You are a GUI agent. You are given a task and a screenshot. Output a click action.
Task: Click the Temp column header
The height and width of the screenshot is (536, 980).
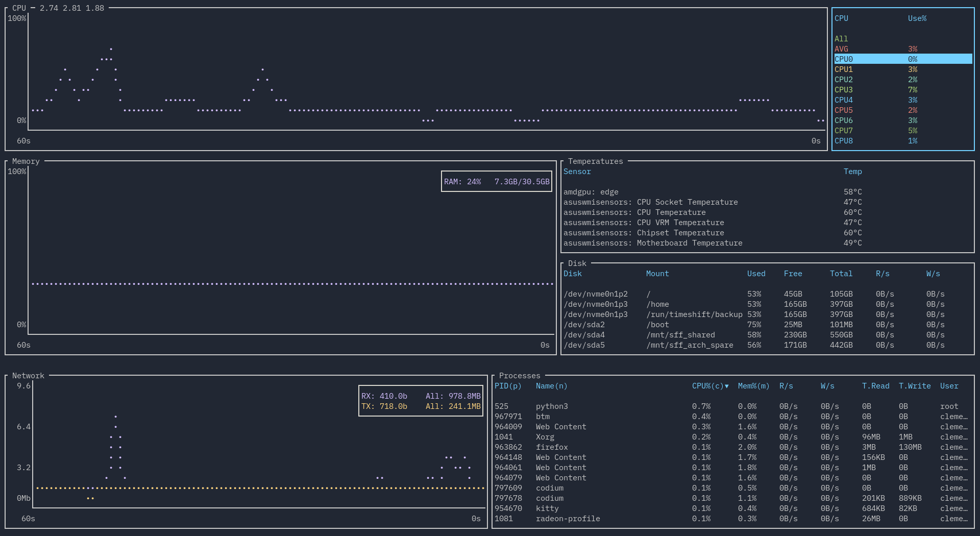pos(852,172)
